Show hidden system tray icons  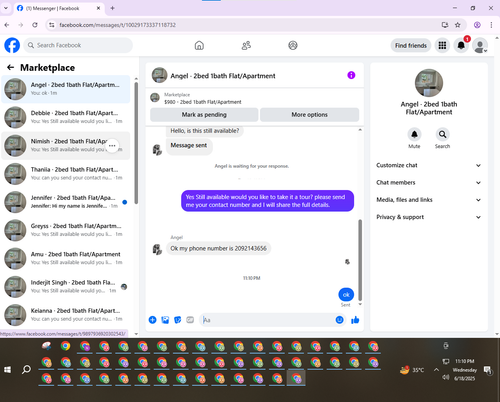pos(436,369)
